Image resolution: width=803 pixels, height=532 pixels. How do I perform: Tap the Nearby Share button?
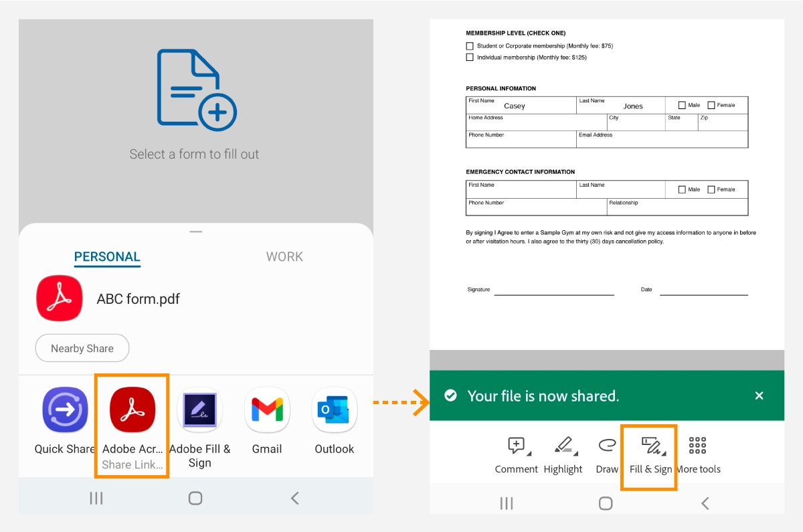(82, 348)
